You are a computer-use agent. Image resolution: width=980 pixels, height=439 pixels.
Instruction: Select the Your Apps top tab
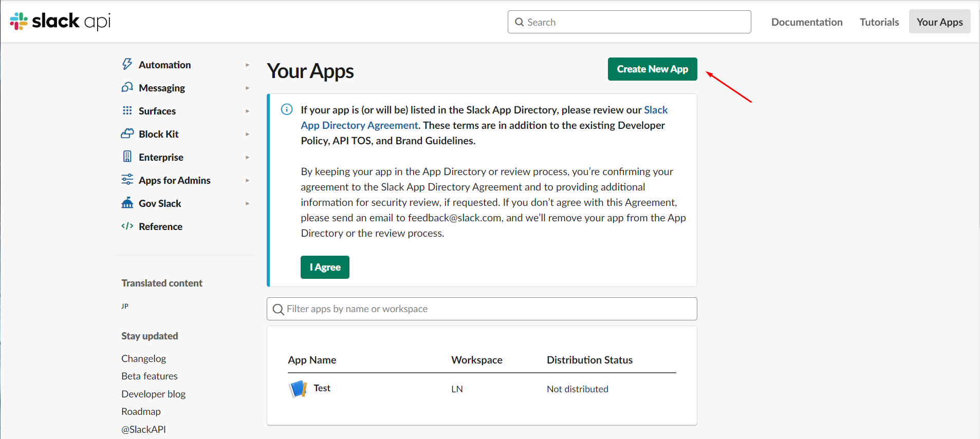tap(939, 22)
